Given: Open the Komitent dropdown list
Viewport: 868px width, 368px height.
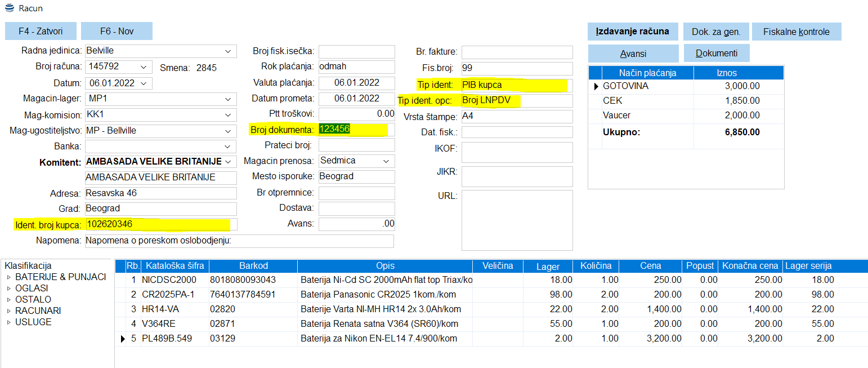Looking at the screenshot, I should [228, 162].
